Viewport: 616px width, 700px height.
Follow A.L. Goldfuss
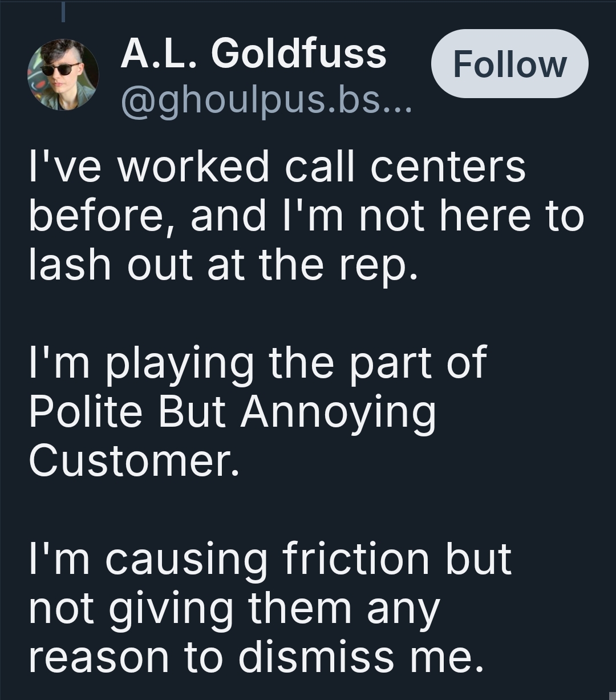click(x=509, y=64)
